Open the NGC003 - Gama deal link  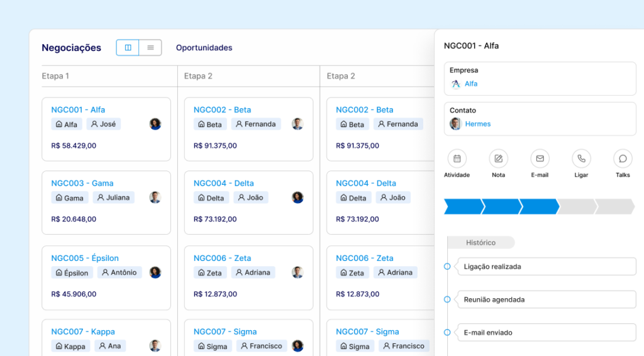click(x=82, y=184)
